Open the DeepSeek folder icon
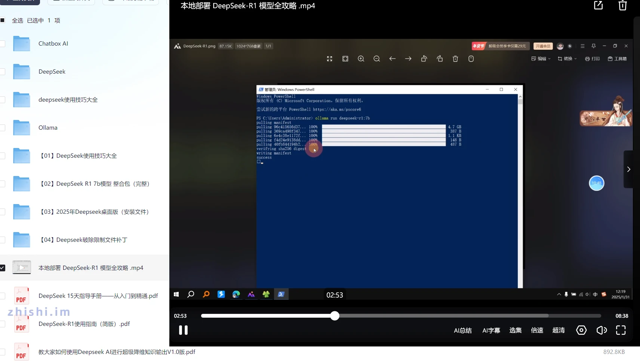Screen dimensions: 640x364 coord(22,72)
